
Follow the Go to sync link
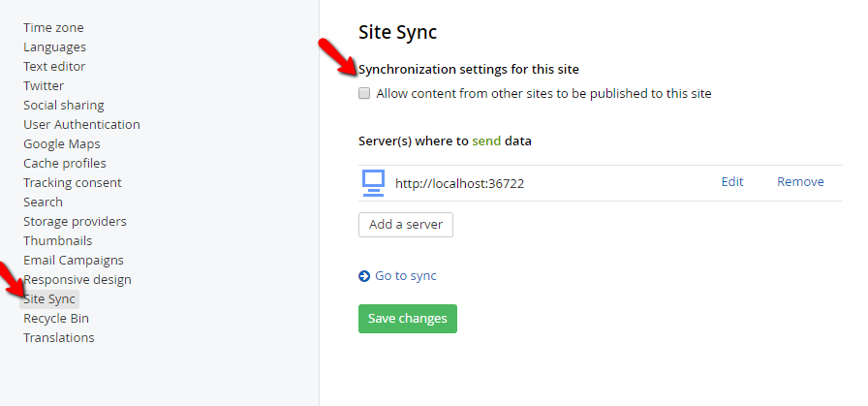(406, 276)
